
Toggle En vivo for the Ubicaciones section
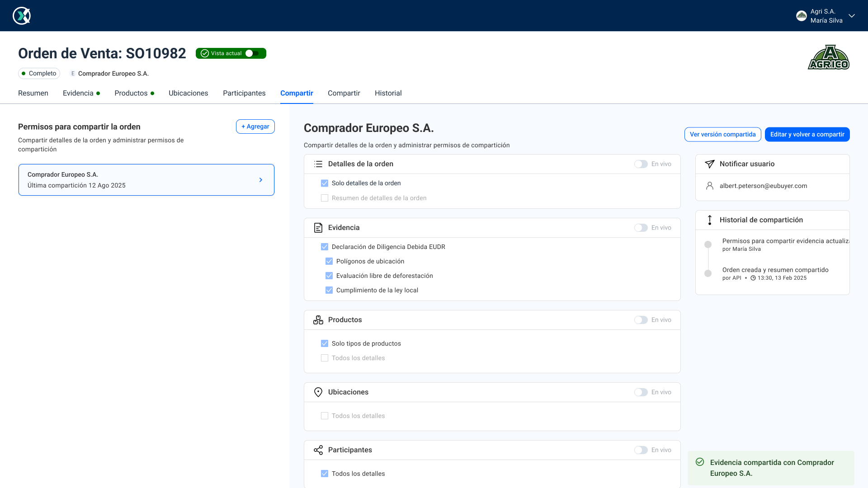coord(641,392)
